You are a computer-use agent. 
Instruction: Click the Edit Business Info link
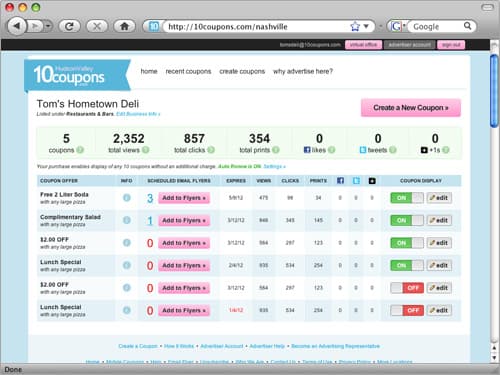[138, 114]
